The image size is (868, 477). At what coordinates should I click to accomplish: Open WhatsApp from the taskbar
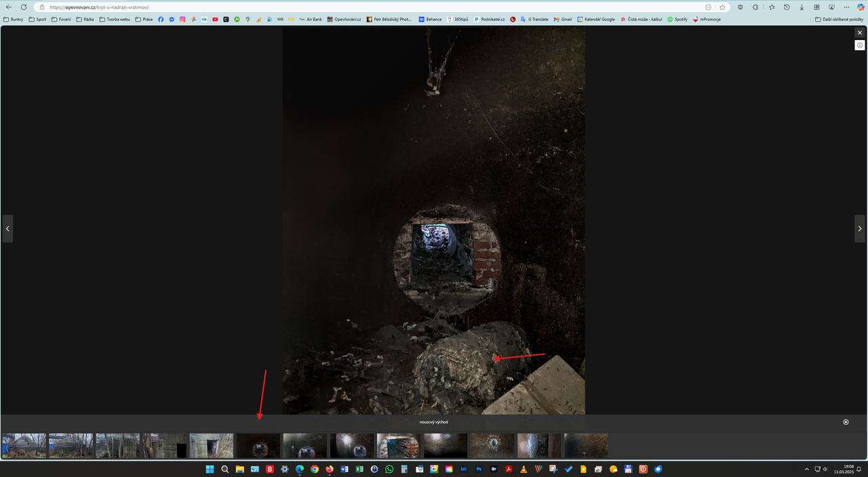pos(389,469)
